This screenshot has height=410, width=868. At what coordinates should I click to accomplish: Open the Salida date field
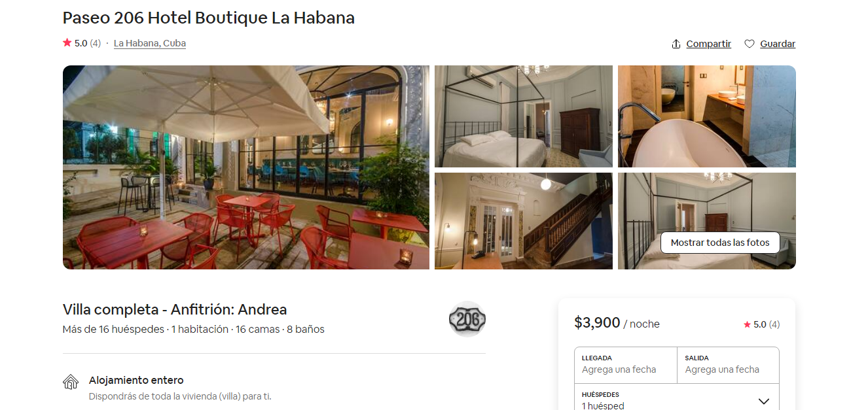(x=728, y=365)
